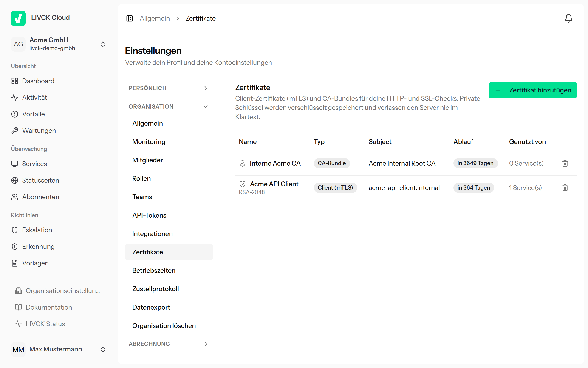Click the CA-Bundle type badge
Viewport: 588px width, 368px height.
(332, 163)
